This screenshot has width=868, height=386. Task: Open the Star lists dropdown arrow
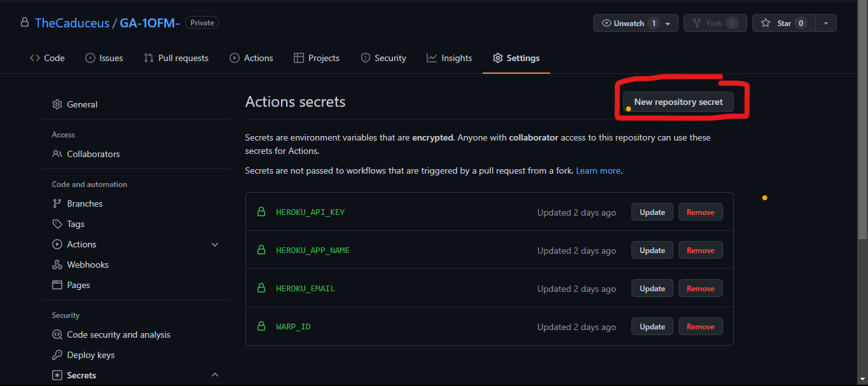point(826,24)
